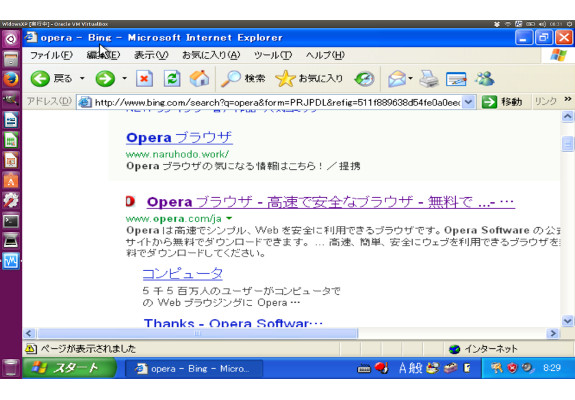Expand the address bar dropdown

click(x=469, y=102)
